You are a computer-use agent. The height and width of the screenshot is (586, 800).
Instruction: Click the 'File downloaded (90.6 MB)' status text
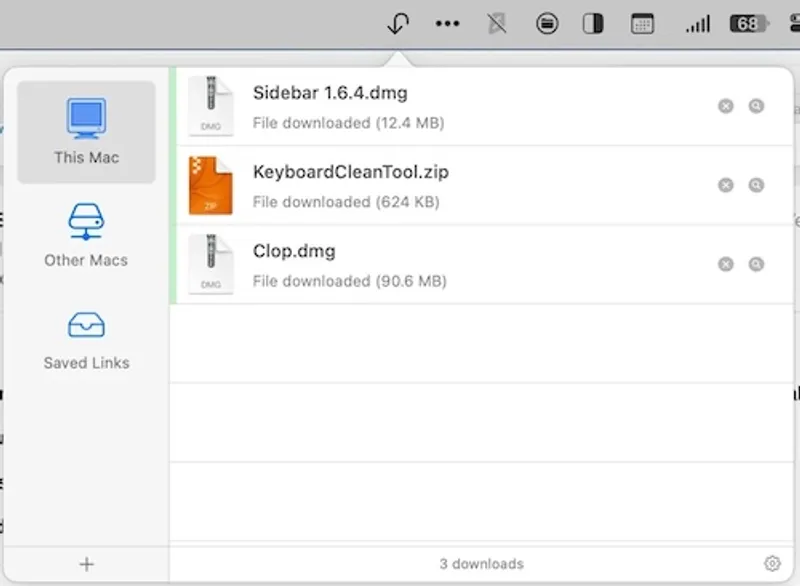point(349,281)
